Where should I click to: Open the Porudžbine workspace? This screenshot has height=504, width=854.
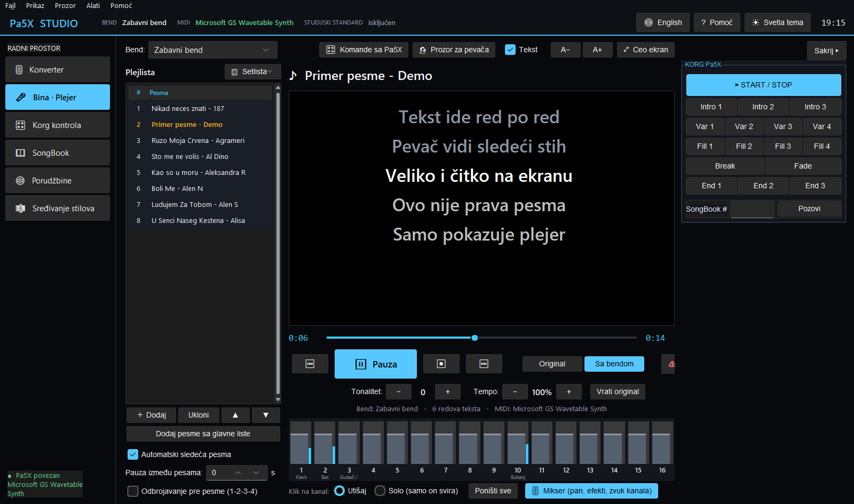pos(58,181)
